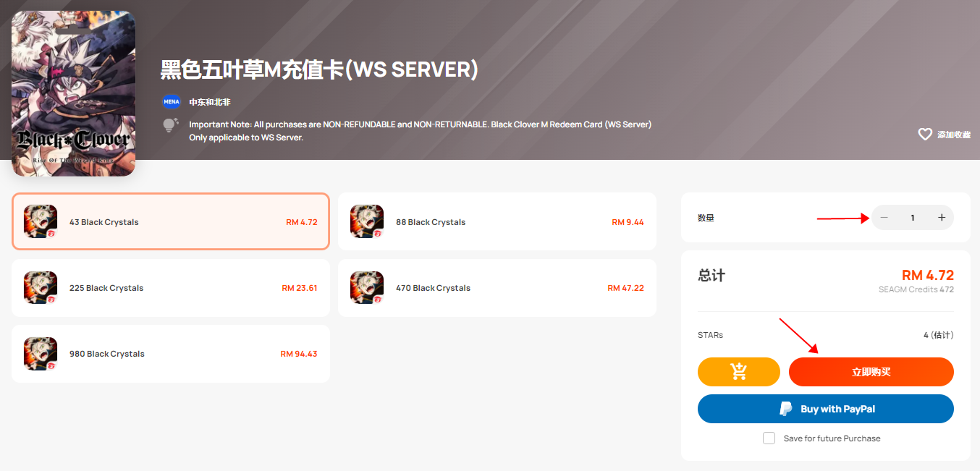This screenshot has width=980, height=471.
Task: Click the 225 Black Crystals product icon
Action: point(41,288)
